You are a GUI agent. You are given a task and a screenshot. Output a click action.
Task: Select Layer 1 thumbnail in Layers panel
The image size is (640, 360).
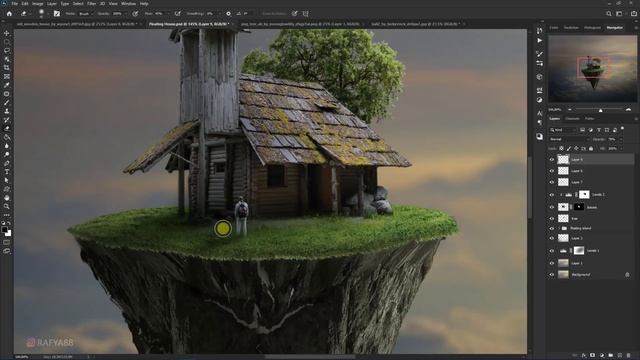point(563,263)
